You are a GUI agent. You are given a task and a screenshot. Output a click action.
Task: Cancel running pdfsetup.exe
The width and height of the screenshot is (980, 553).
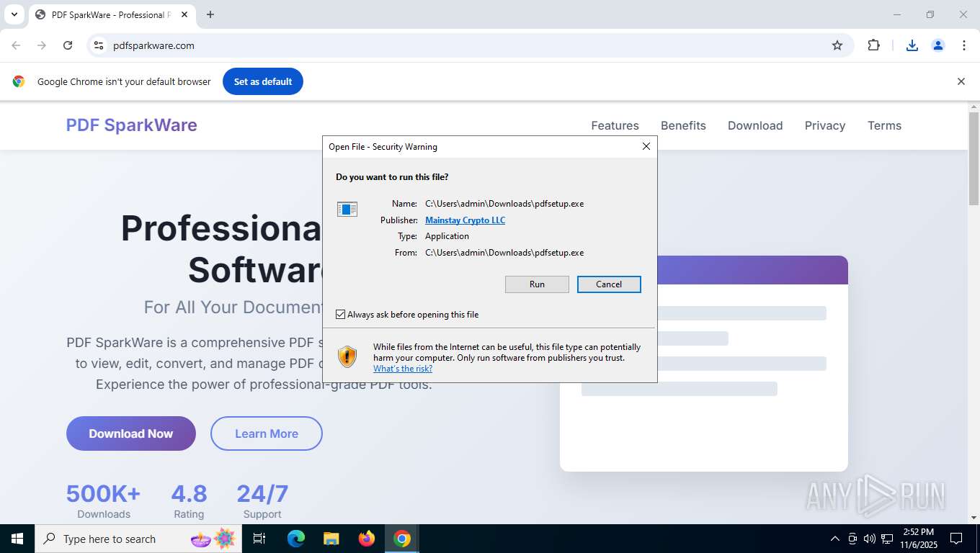(x=609, y=284)
